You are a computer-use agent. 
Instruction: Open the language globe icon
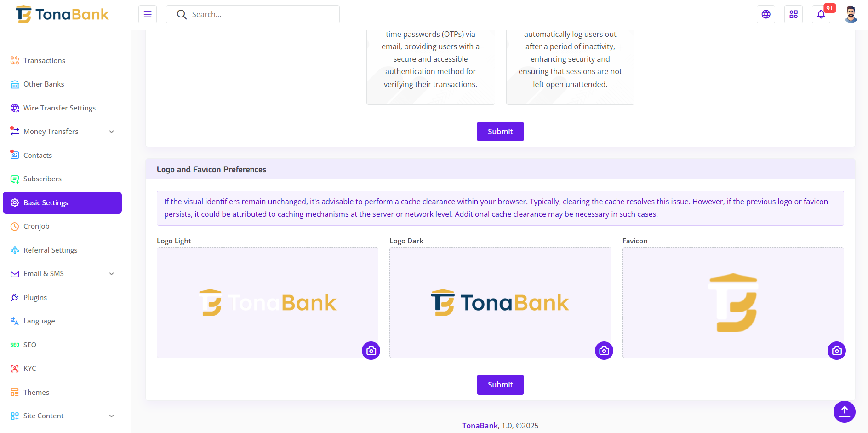766,14
